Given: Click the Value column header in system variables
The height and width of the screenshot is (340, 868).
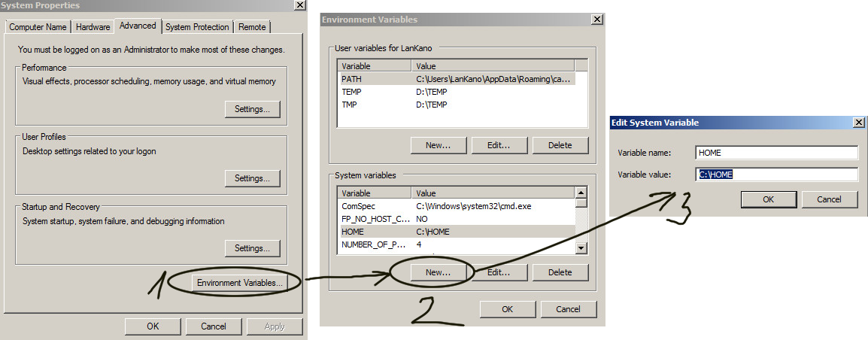Looking at the screenshot, I should coord(493,193).
